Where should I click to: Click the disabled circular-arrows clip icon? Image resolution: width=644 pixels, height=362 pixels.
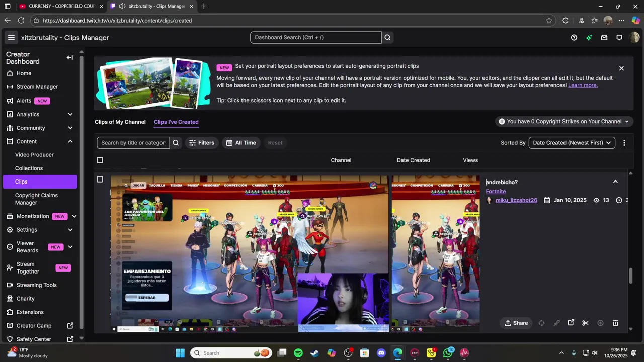click(541, 323)
